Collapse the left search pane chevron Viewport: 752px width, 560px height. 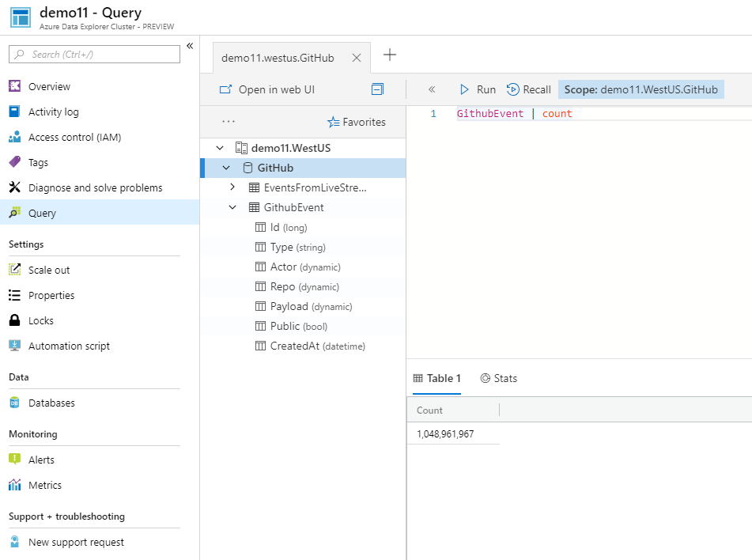[190, 45]
